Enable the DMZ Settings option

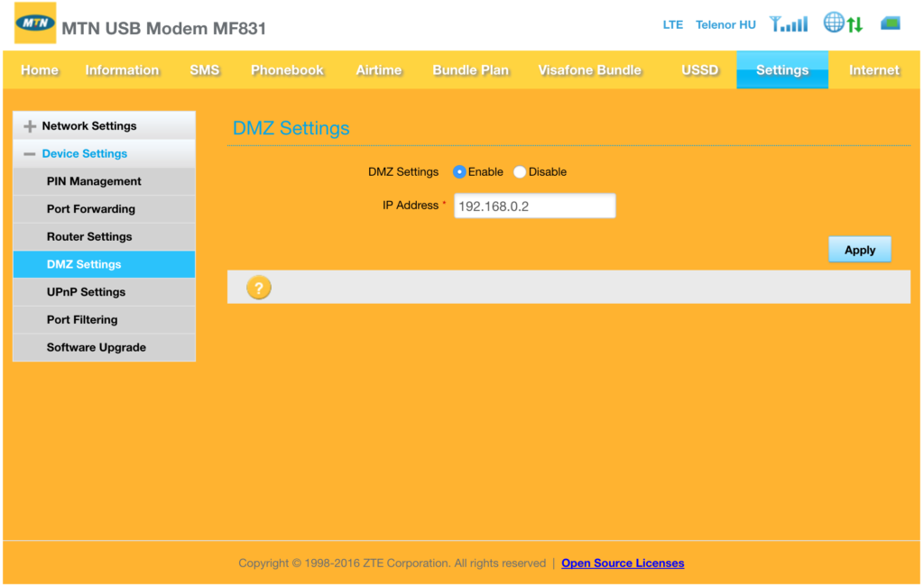click(459, 171)
